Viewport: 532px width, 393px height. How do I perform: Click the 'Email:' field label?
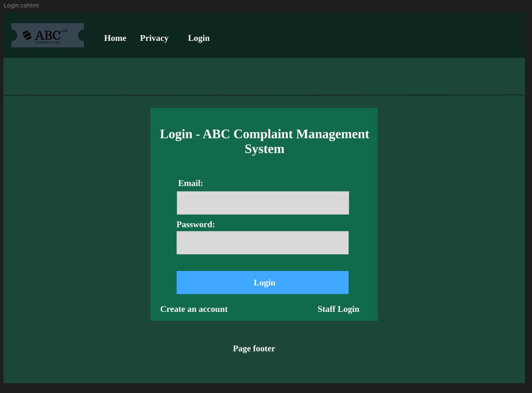(190, 184)
